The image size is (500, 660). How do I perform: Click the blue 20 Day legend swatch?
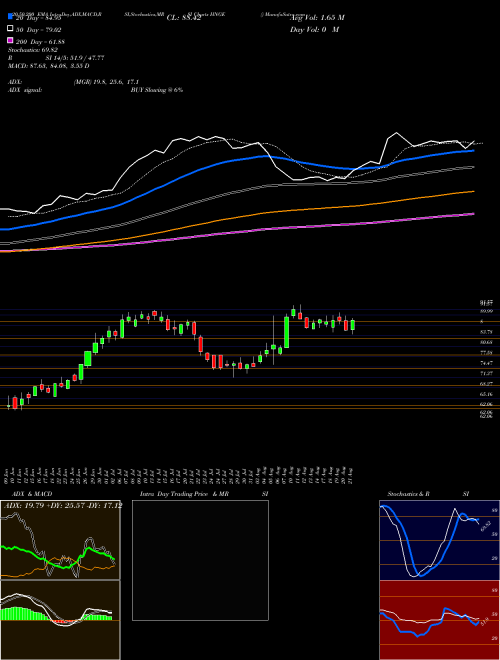pos(10,16)
